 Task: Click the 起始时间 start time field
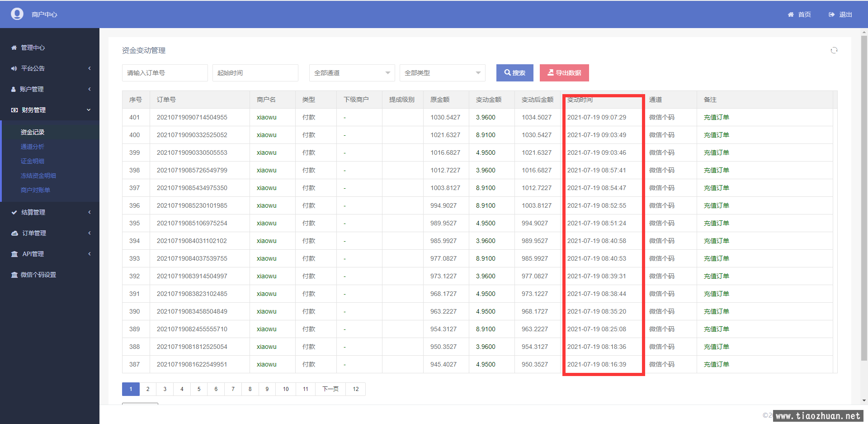coord(255,73)
